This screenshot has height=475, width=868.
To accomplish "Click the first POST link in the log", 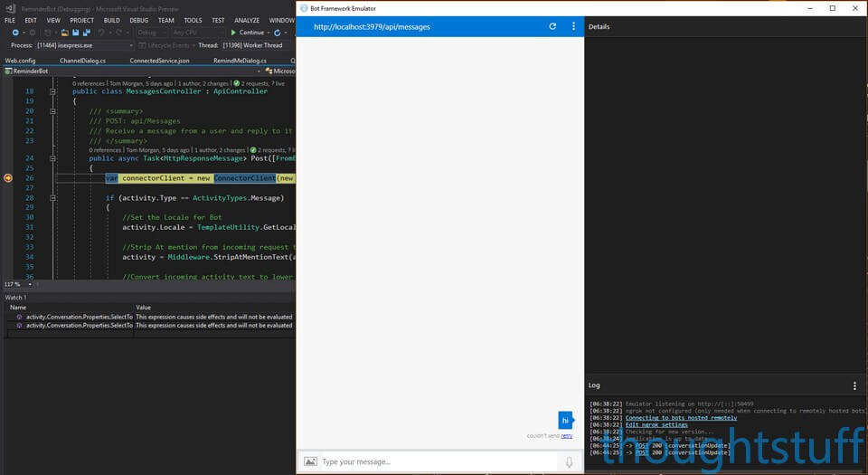I will tap(641, 446).
